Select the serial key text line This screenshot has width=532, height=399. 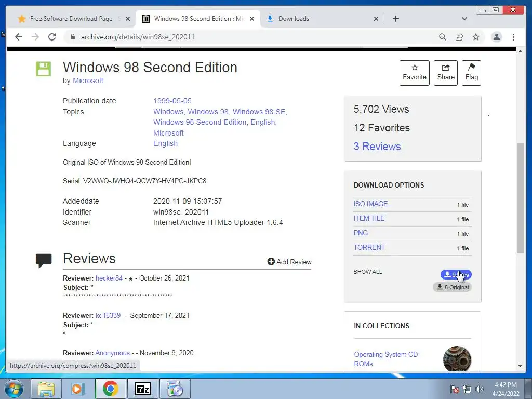(135, 181)
